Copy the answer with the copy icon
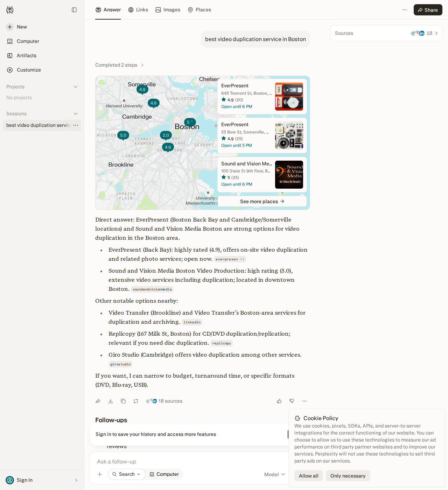Viewport: 448px width, 490px height. (123, 401)
